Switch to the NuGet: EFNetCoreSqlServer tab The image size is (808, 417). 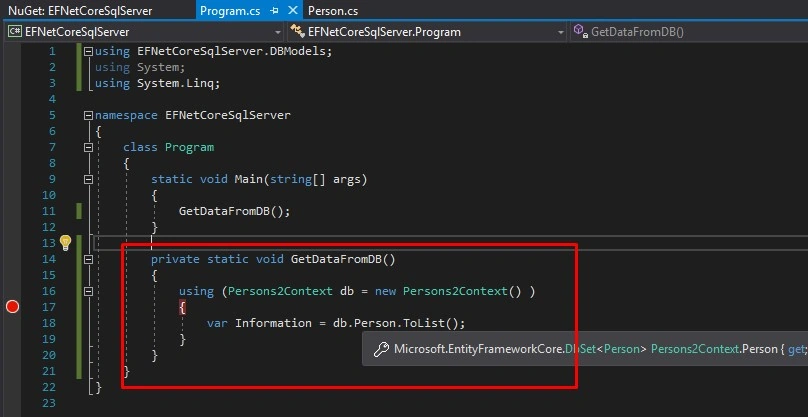[80, 11]
